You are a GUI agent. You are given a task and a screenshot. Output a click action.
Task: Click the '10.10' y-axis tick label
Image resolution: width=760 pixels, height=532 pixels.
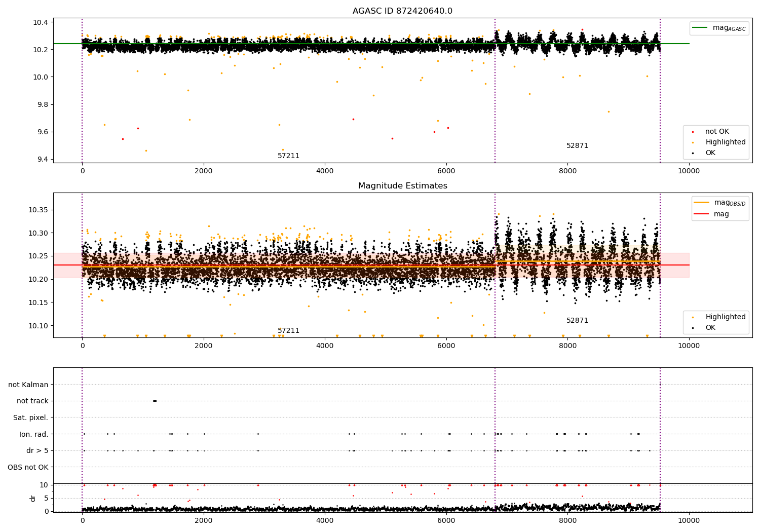pyautogui.click(x=39, y=326)
